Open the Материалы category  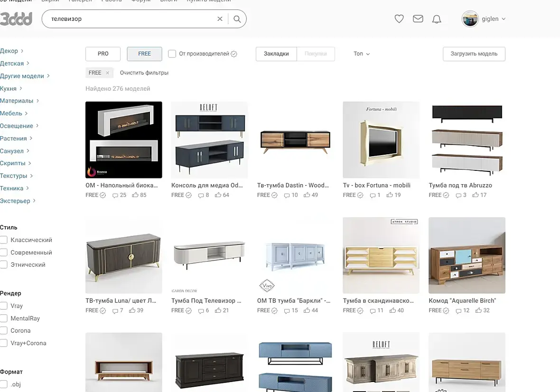pos(19,101)
